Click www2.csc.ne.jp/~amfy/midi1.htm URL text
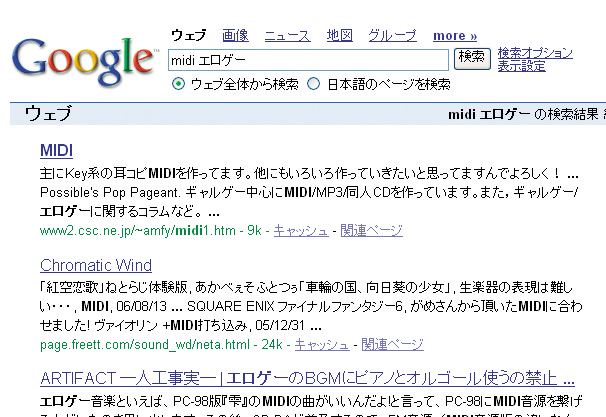Screen dimensions: 606x417 pos(138,231)
